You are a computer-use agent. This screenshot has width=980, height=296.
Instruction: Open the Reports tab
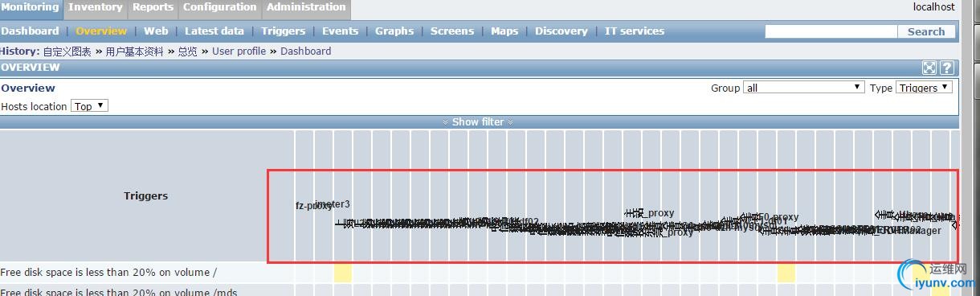point(153,7)
